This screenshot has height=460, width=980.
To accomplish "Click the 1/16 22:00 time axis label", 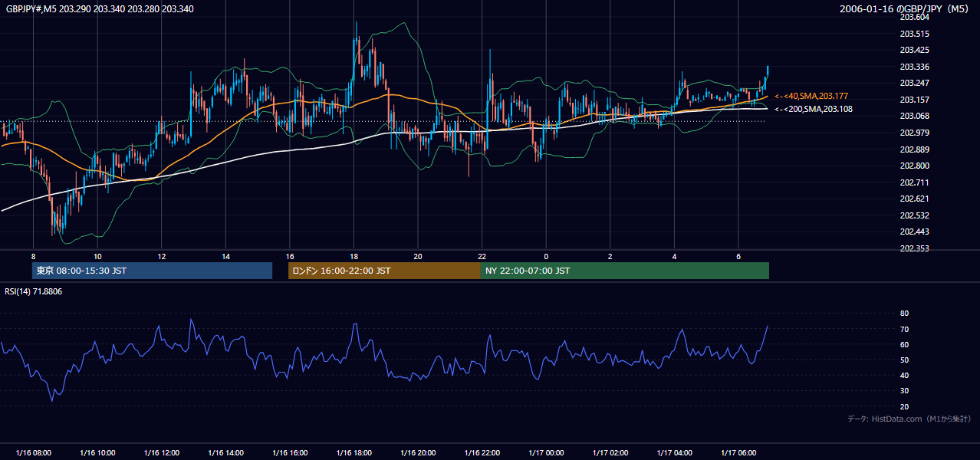I will pos(482,453).
